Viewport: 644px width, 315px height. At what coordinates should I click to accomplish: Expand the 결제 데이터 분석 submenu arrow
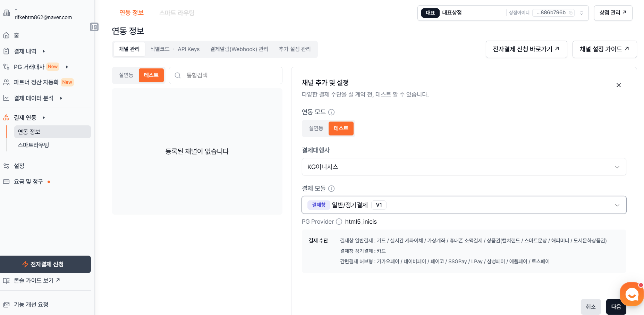coord(61,98)
